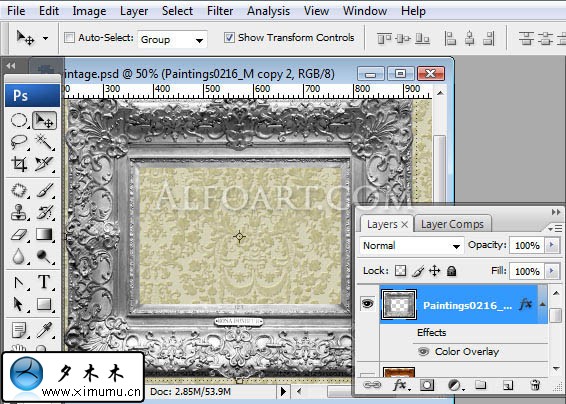Image resolution: width=566 pixels, height=404 pixels.
Task: Open the Opacity slider arrow
Action: 552,245
